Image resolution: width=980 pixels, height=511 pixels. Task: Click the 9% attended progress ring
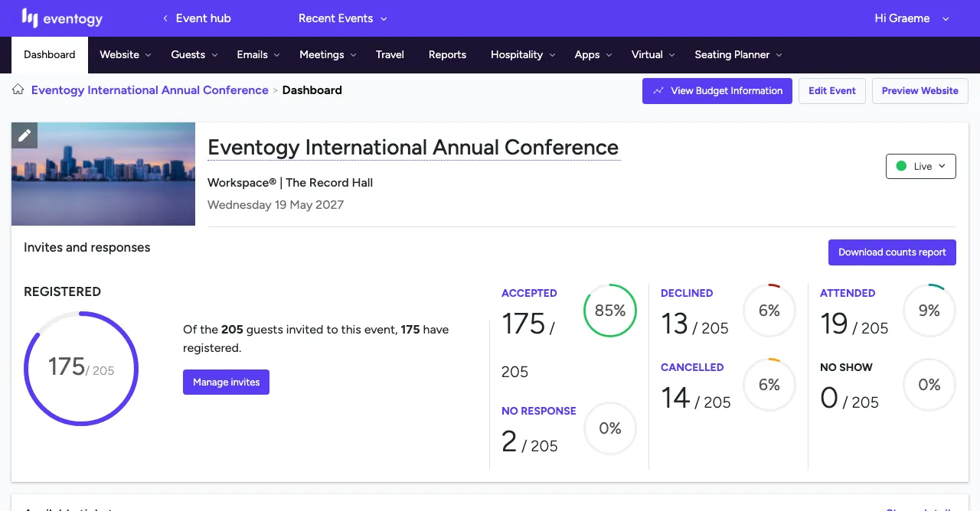(929, 311)
